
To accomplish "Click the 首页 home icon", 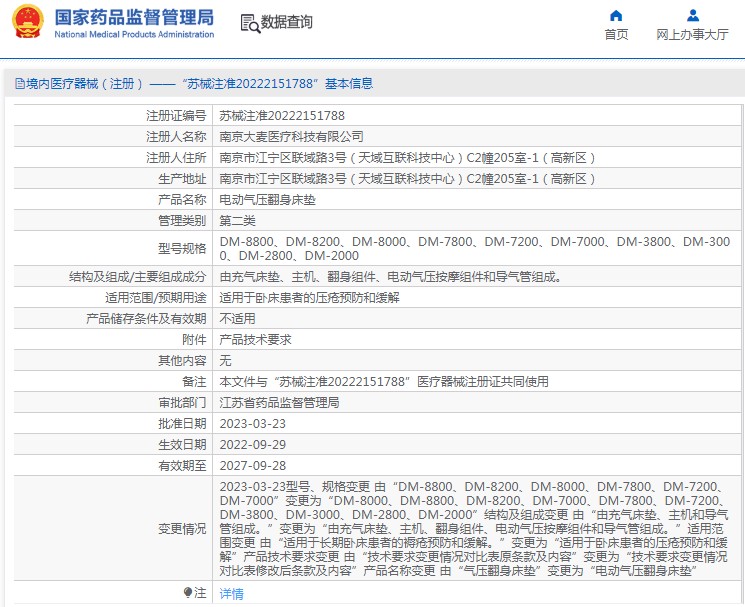I will pos(616,16).
